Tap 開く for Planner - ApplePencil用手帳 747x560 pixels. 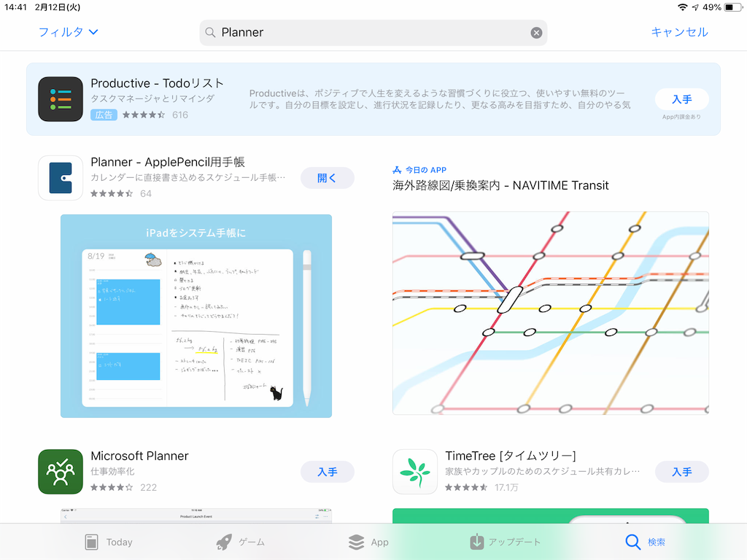coord(327,178)
